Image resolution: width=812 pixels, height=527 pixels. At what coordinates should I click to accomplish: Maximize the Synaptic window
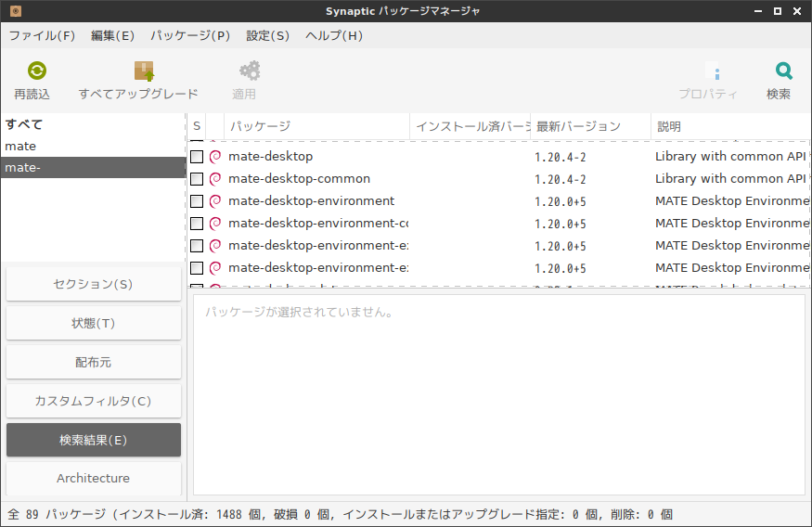pos(778,11)
